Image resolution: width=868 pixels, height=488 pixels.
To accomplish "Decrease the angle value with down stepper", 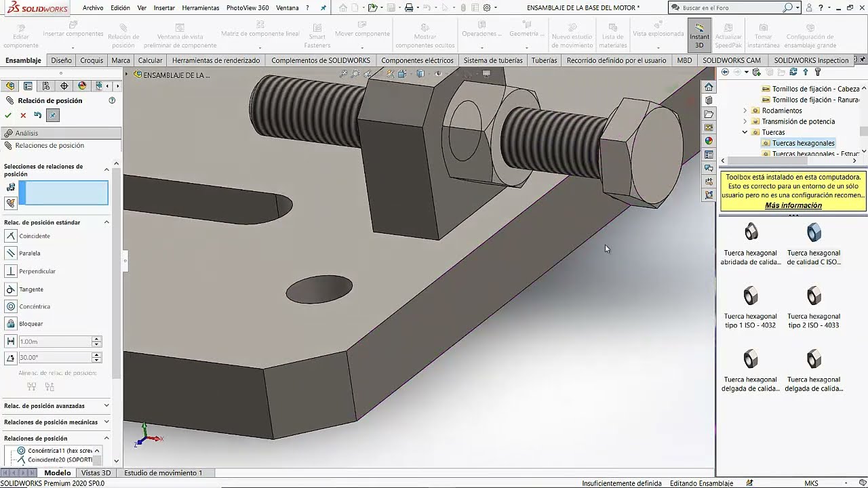I will click(x=96, y=360).
